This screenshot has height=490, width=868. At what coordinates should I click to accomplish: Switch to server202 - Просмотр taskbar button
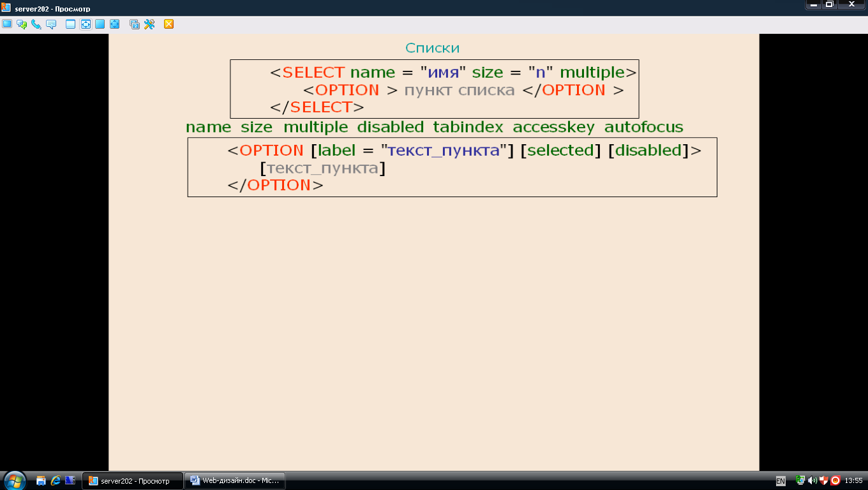132,480
